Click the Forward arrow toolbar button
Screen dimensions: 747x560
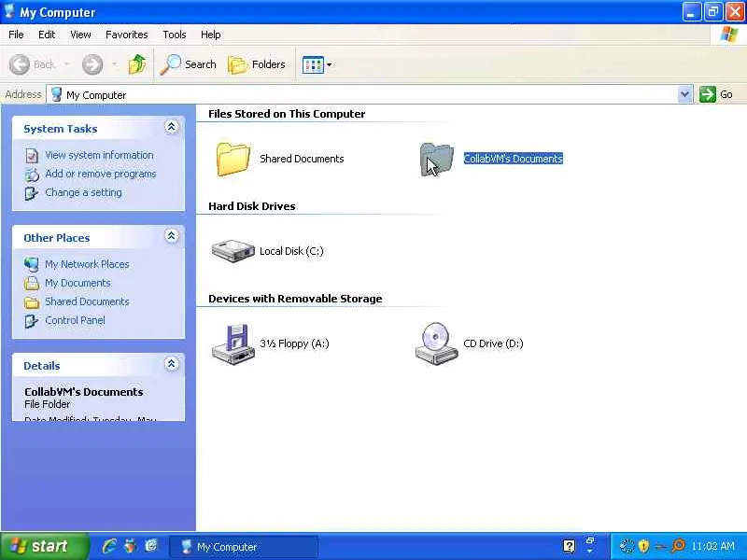click(x=92, y=64)
